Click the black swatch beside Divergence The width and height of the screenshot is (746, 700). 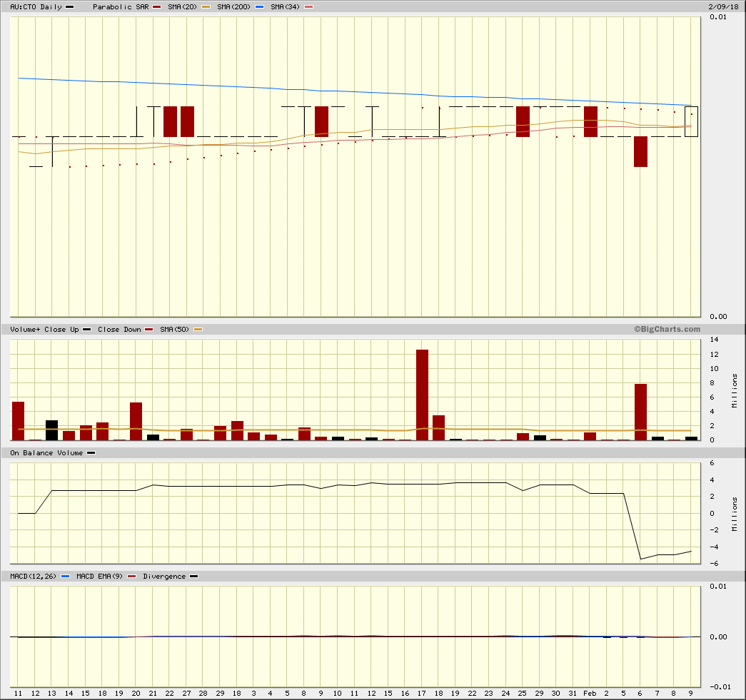[x=193, y=577]
